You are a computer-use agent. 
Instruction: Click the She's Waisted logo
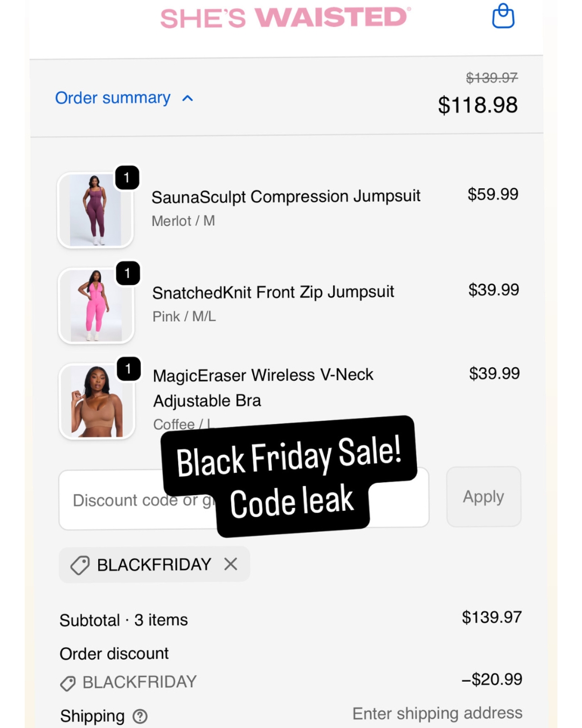[x=286, y=17]
